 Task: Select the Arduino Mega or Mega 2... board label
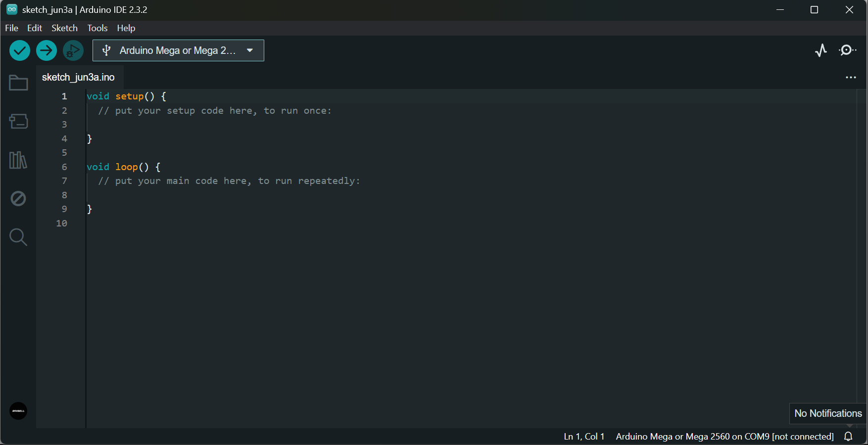[178, 50]
